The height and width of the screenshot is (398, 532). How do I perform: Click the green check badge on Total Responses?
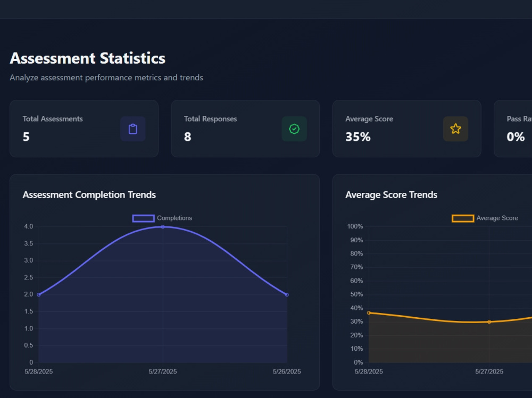[x=294, y=129]
